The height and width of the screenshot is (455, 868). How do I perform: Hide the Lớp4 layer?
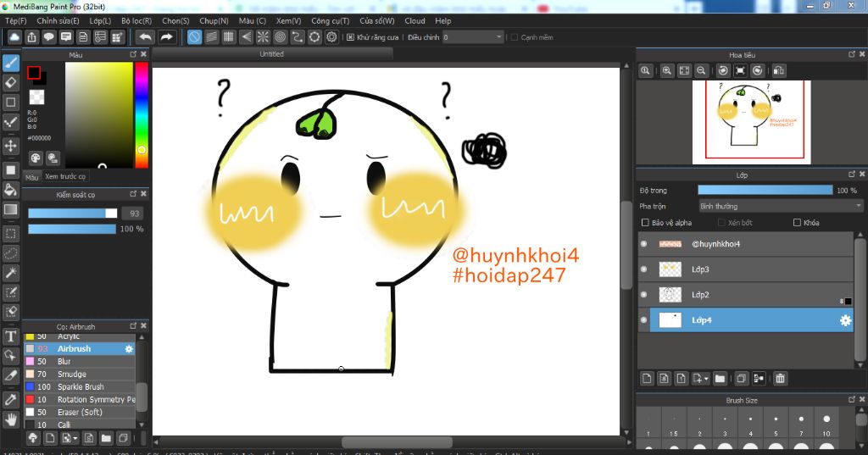(x=644, y=320)
